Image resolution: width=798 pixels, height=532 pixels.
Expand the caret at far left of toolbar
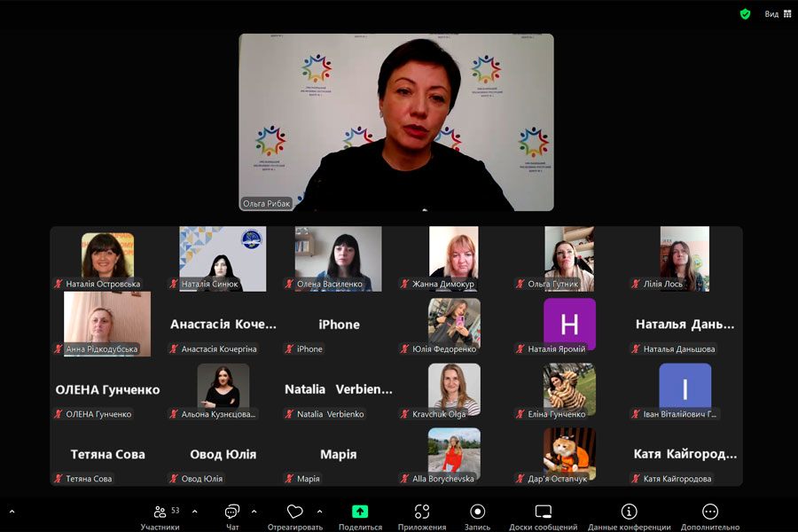pyautogui.click(x=12, y=512)
